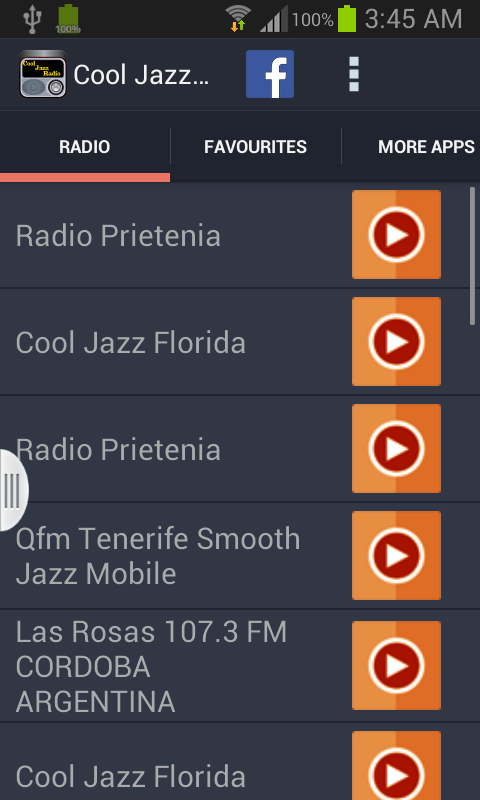
Task: Open the Facebook icon in header
Action: [270, 74]
